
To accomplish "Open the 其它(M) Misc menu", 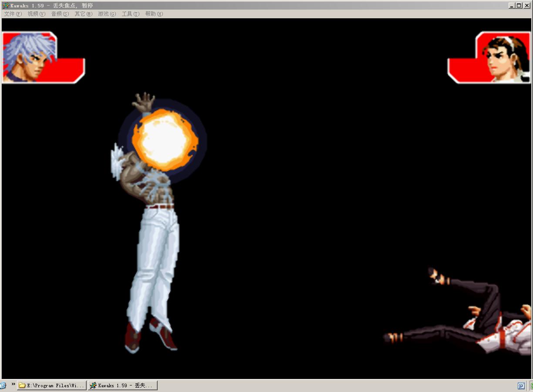I will [83, 14].
